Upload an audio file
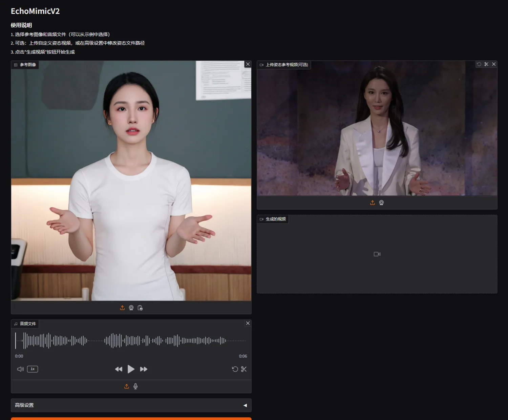This screenshot has height=420, width=508. (127, 386)
